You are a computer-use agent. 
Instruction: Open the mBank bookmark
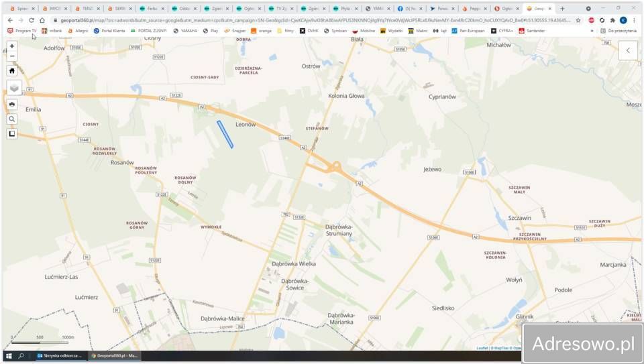[x=52, y=31]
